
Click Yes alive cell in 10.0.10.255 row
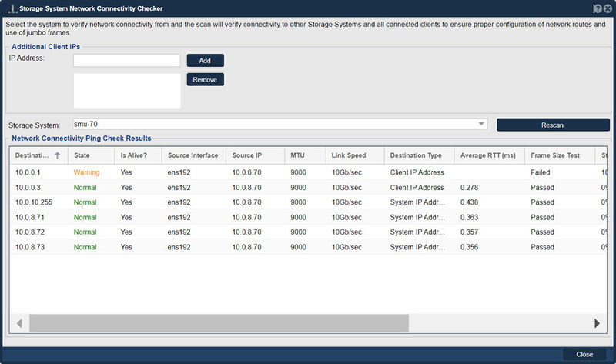[x=126, y=202]
